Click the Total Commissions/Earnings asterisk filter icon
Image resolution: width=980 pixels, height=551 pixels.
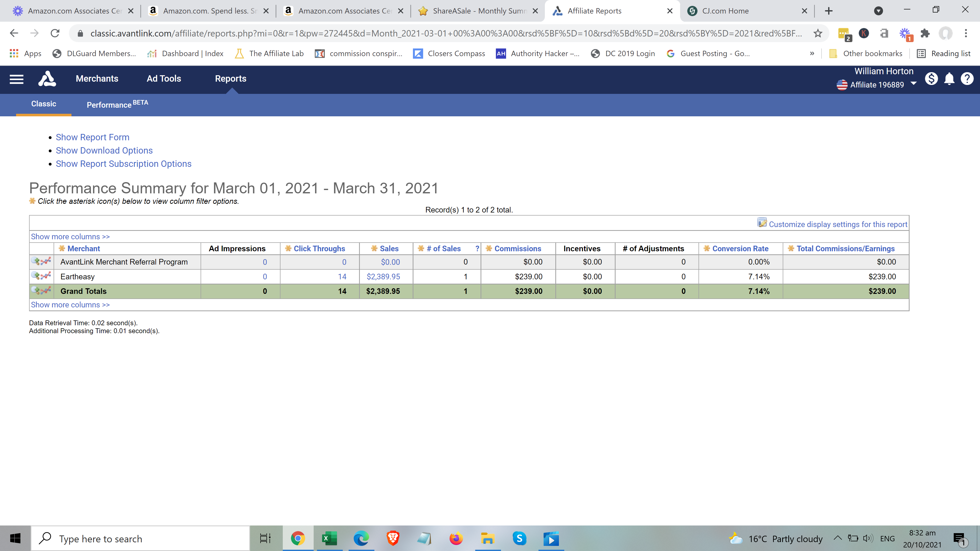[x=791, y=248]
